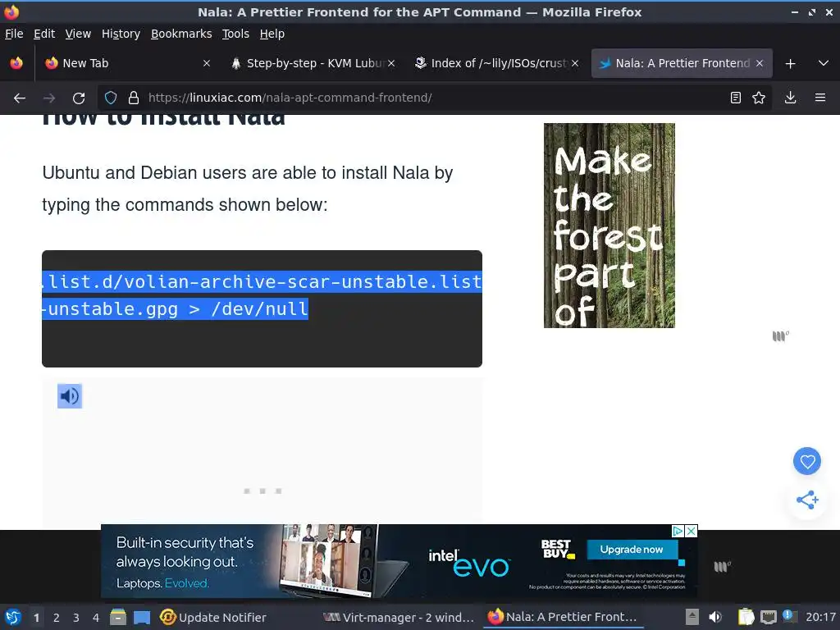840x630 pixels.
Task: Switch to Step-by-step KVM Lubuntu tab
Action: [313, 63]
